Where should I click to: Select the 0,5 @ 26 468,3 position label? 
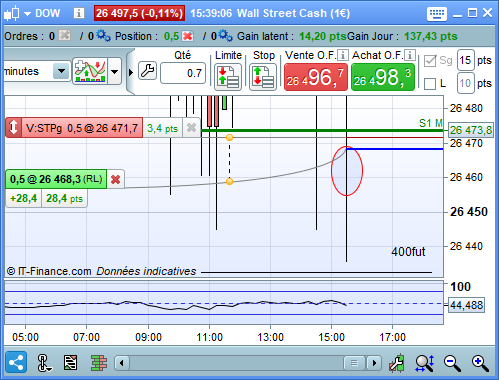pyautogui.click(x=56, y=179)
